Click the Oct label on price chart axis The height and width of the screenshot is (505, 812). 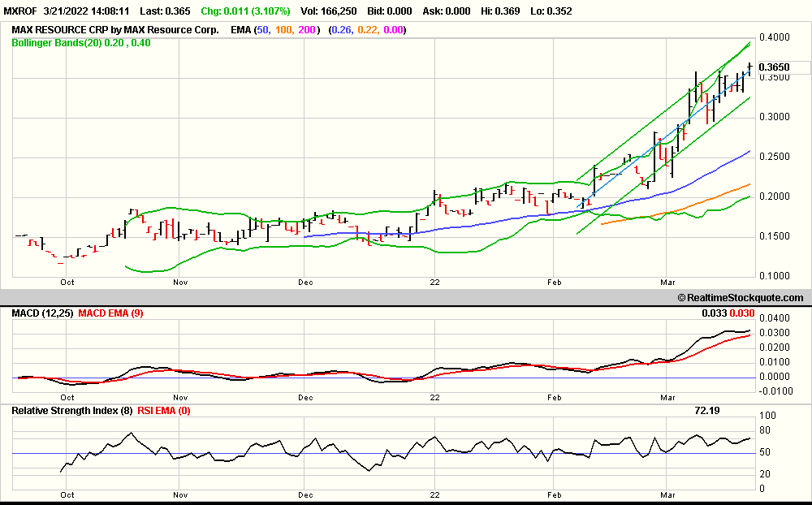(67, 282)
